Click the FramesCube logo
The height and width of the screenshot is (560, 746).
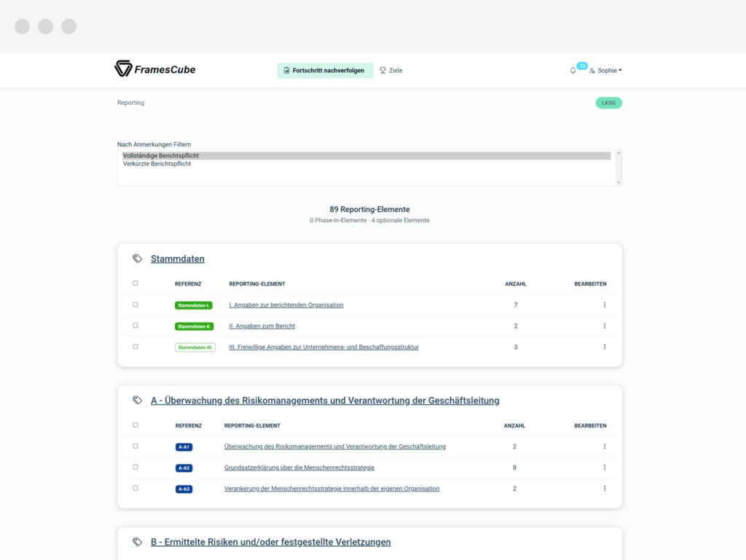tap(155, 69)
